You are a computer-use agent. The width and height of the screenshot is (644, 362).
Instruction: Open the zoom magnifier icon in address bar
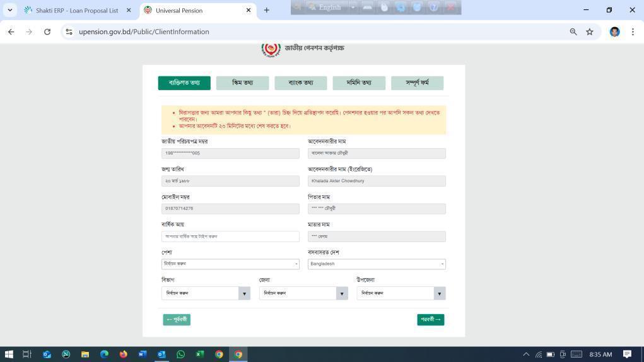[573, 32]
